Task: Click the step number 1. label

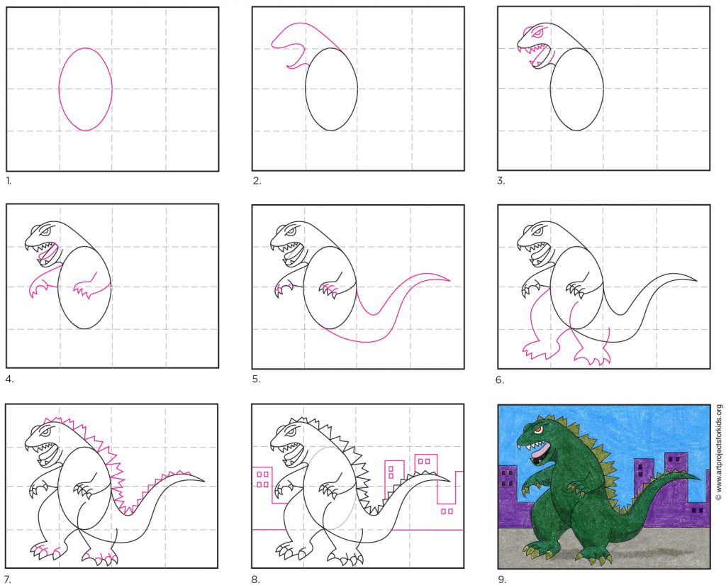Action: [x=9, y=181]
